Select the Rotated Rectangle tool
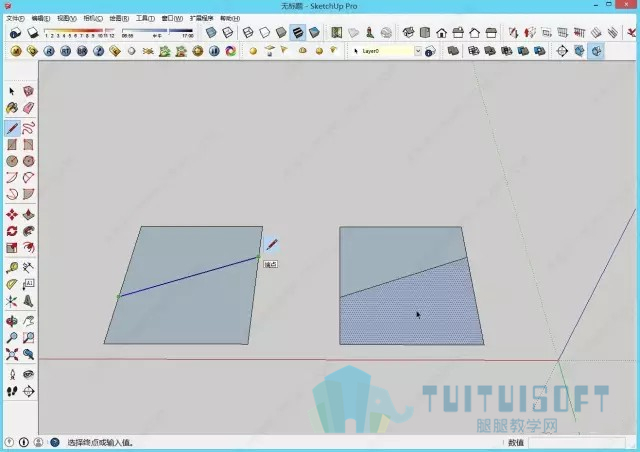Image resolution: width=640 pixels, height=452 pixels. pyautogui.click(x=28, y=145)
